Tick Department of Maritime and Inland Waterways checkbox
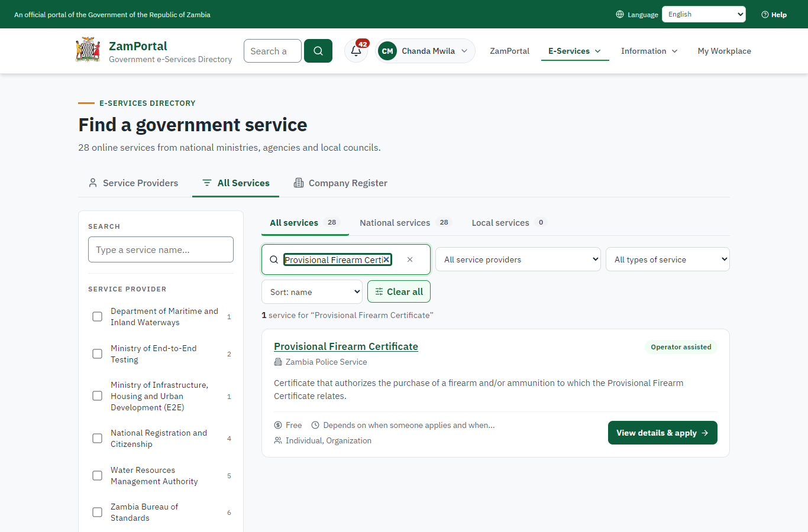 click(x=98, y=317)
